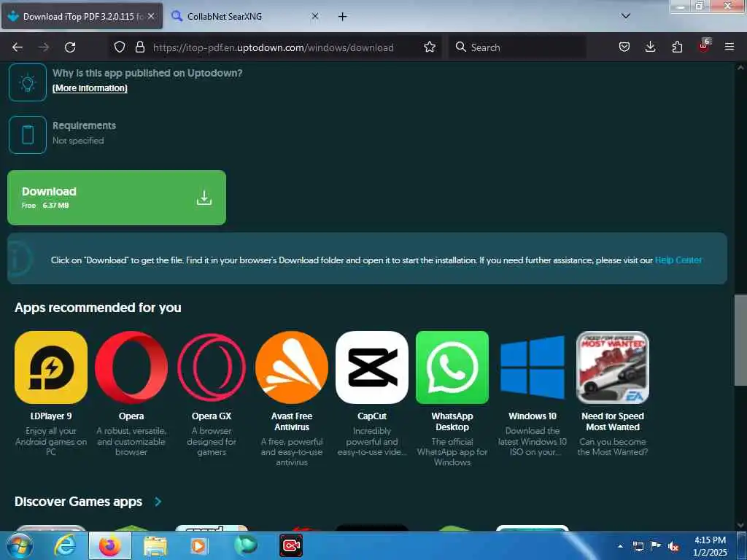Open the Avast Free Antivirus icon

click(292, 367)
